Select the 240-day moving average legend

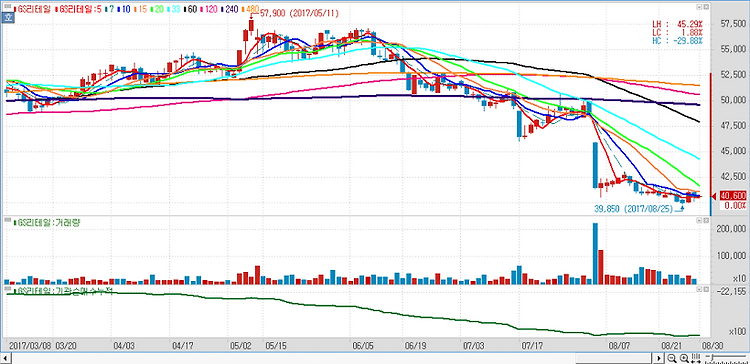(x=230, y=9)
